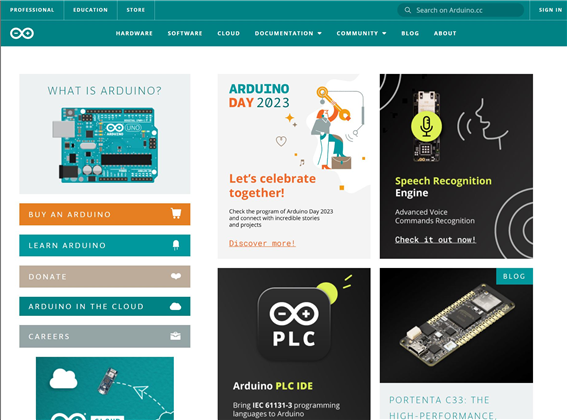Click the bell icon on Learn Arduino
Image resolution: width=567 pixels, height=420 pixels.
176,245
